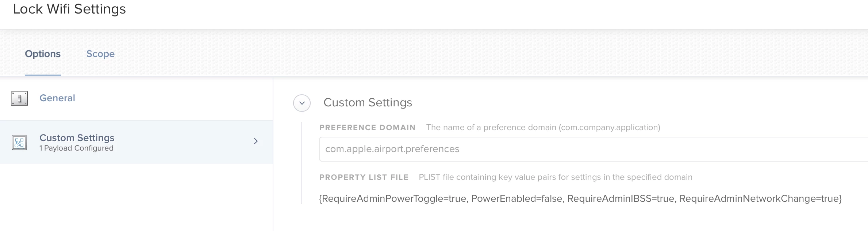Select the Custom Settings sidebar label
868x231 pixels.
[77, 138]
